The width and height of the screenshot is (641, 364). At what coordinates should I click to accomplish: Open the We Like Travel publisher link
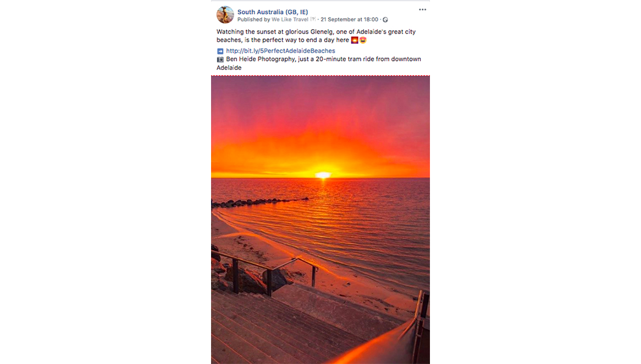(x=290, y=19)
